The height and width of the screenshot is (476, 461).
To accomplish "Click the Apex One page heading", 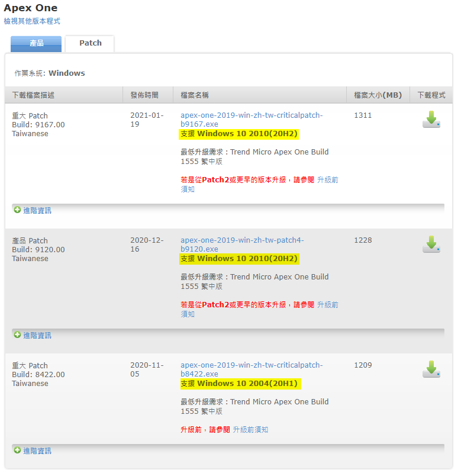I will (30, 8).
